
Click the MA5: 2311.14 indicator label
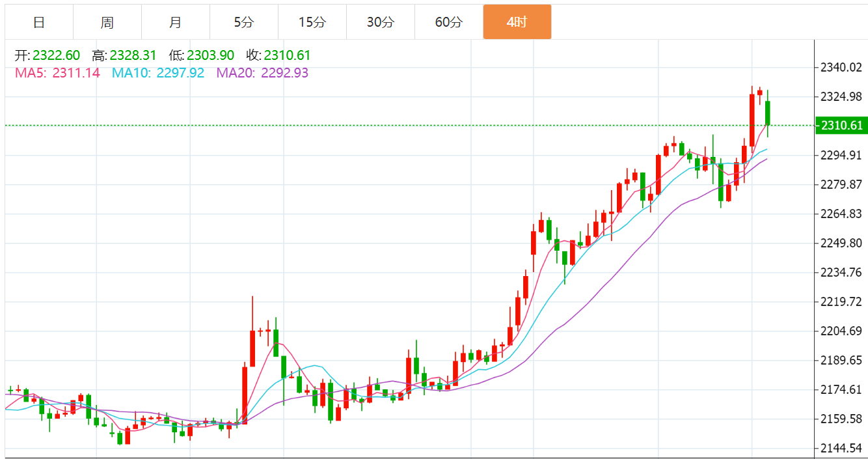click(58, 73)
